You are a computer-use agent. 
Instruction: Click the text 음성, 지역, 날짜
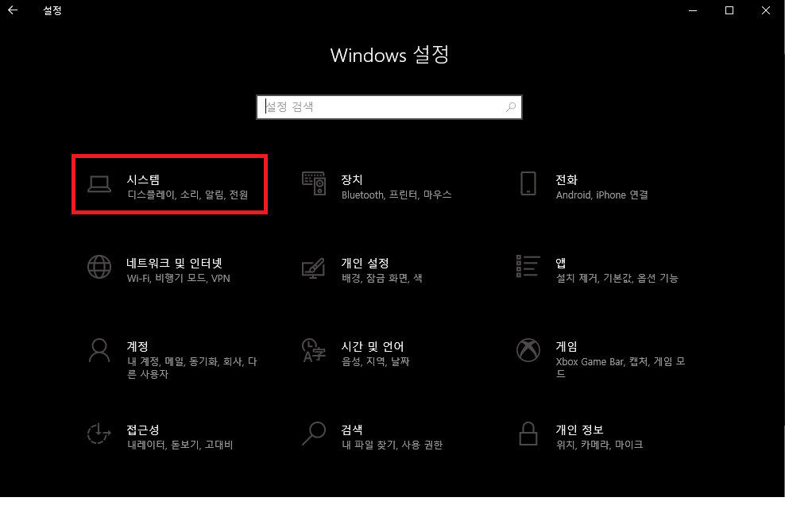point(376,361)
